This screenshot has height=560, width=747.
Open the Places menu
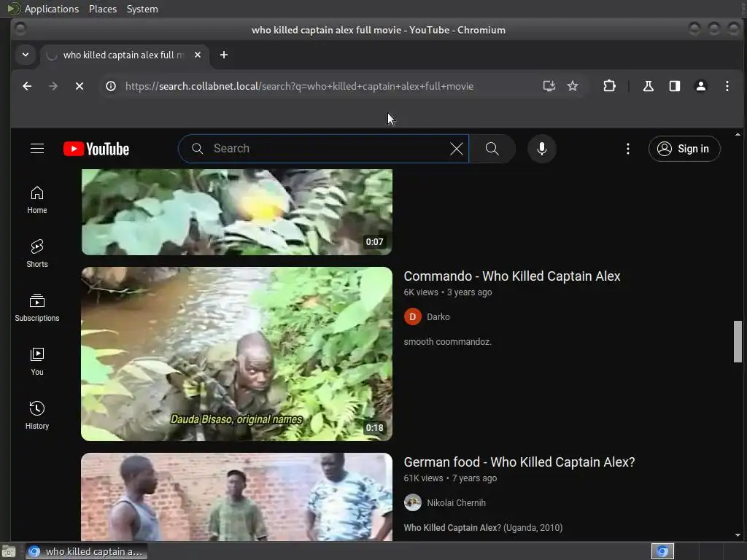tap(102, 9)
